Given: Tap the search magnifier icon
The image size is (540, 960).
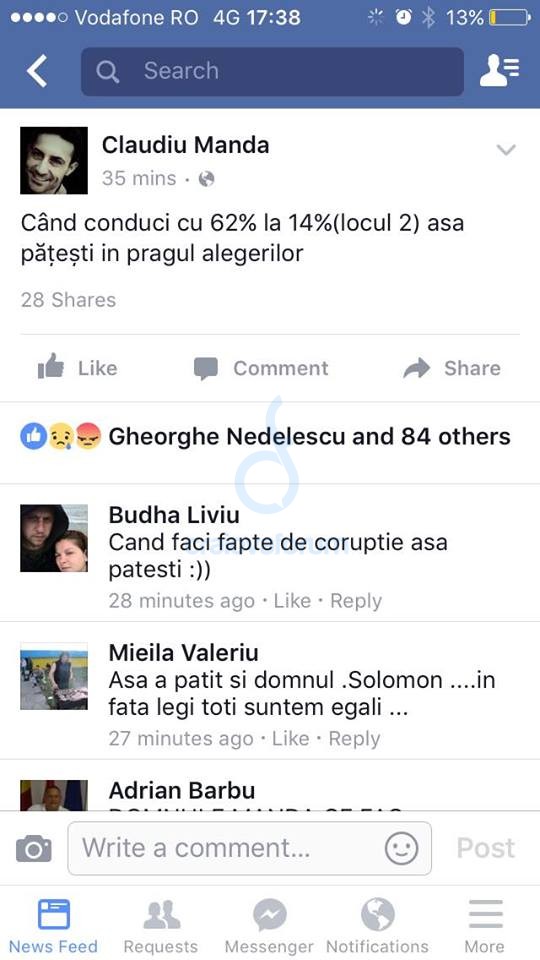Looking at the screenshot, I should pos(107,72).
